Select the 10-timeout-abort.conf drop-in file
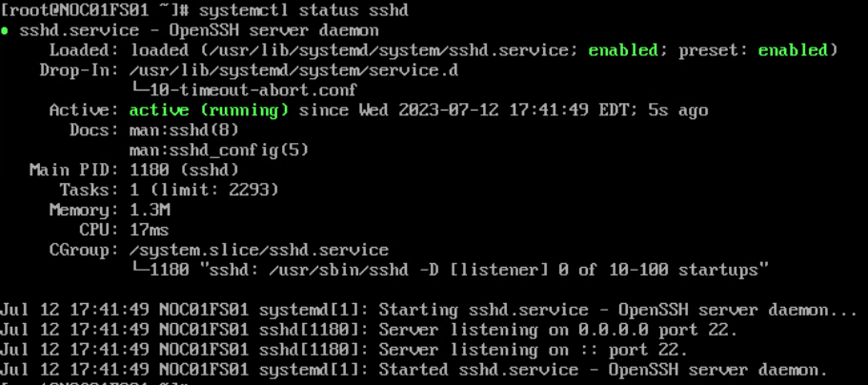Image resolution: width=868 pixels, height=385 pixels. pyautogui.click(x=253, y=91)
